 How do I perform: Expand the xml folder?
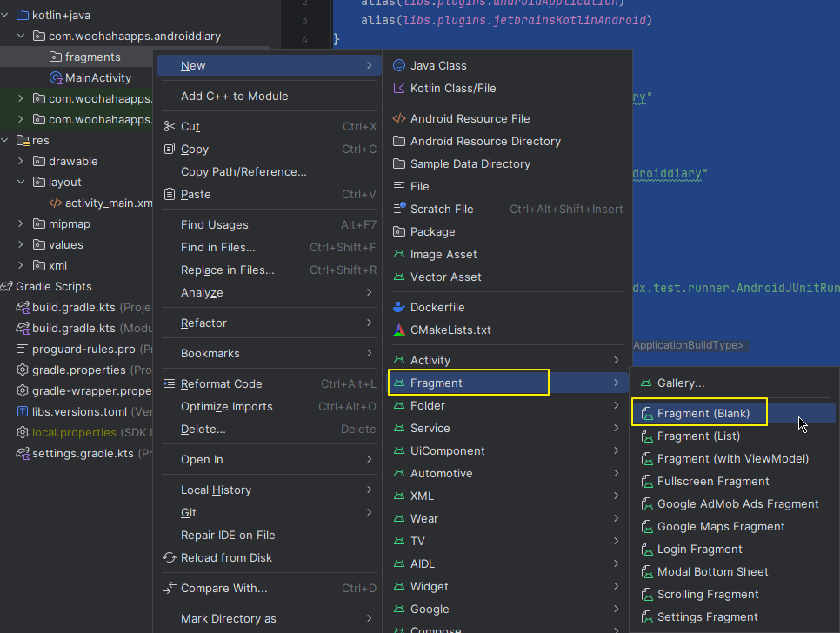pyautogui.click(x=21, y=265)
